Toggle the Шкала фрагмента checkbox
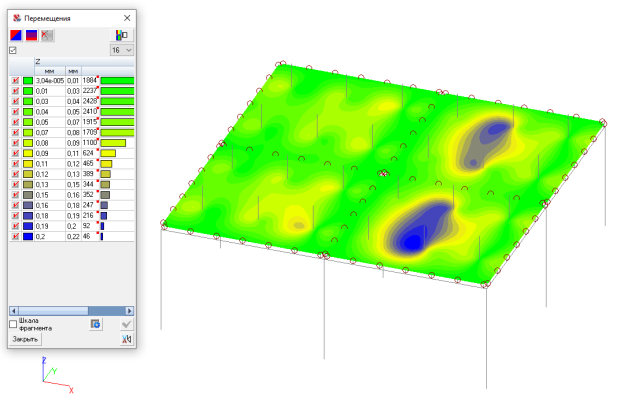The image size is (617, 403). coord(13,324)
